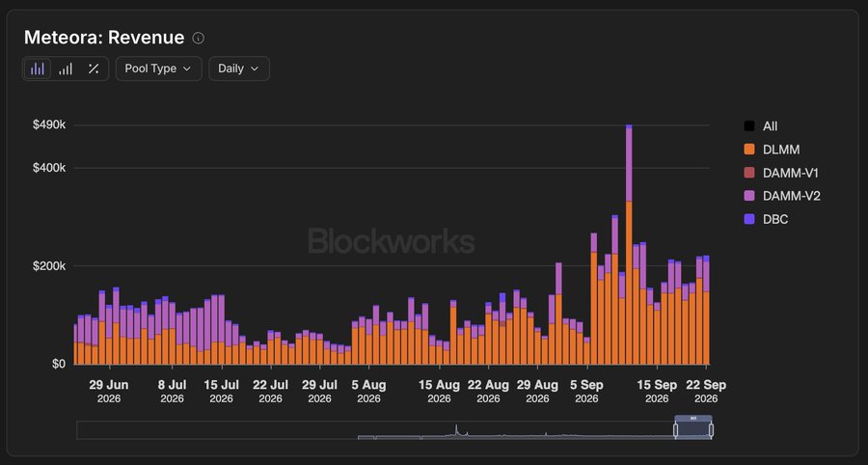Toggle the All series in legend
Image resolution: width=868 pixels, height=465 pixels.
(761, 126)
